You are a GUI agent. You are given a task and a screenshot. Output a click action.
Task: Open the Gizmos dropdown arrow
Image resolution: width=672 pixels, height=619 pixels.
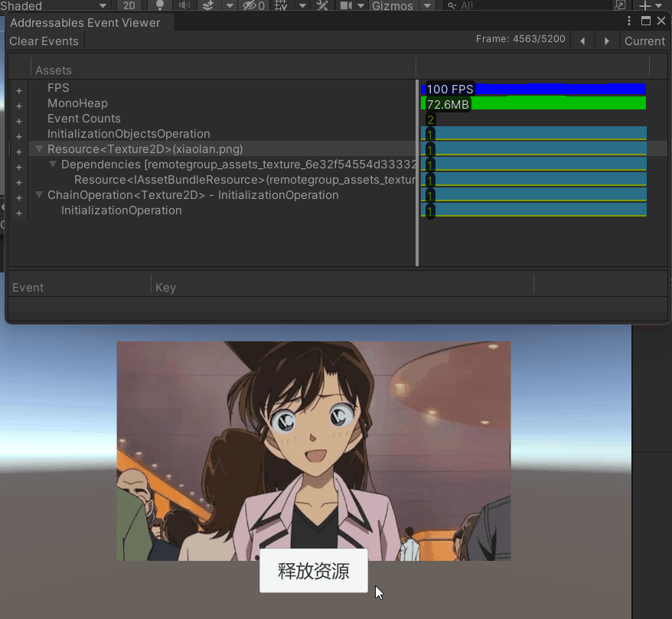(427, 5)
